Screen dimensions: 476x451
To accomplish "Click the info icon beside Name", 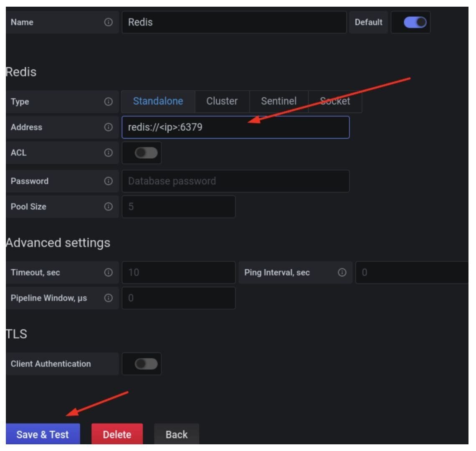I will 108,22.
